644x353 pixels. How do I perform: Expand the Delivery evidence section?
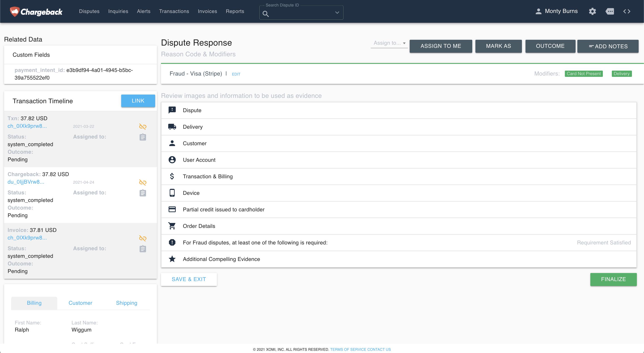click(399, 127)
